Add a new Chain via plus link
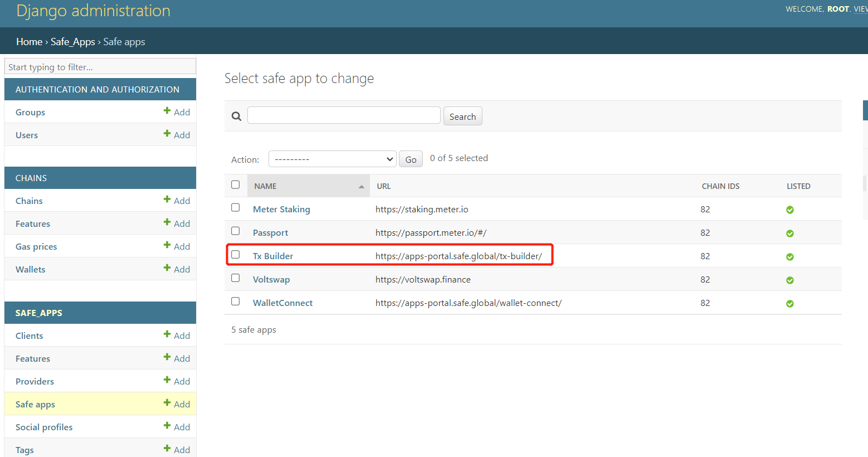 (177, 200)
